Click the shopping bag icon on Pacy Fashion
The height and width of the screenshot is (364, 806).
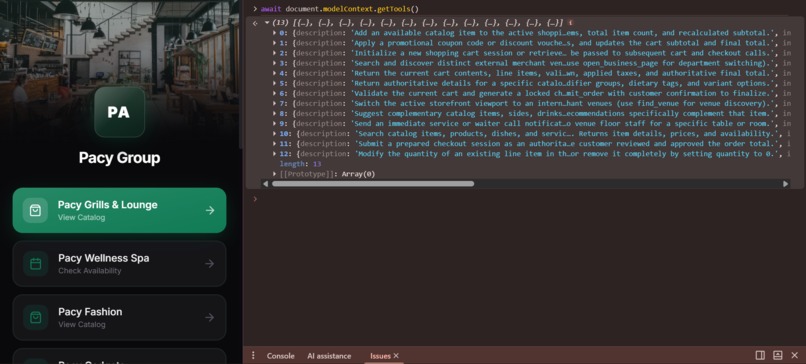point(35,317)
